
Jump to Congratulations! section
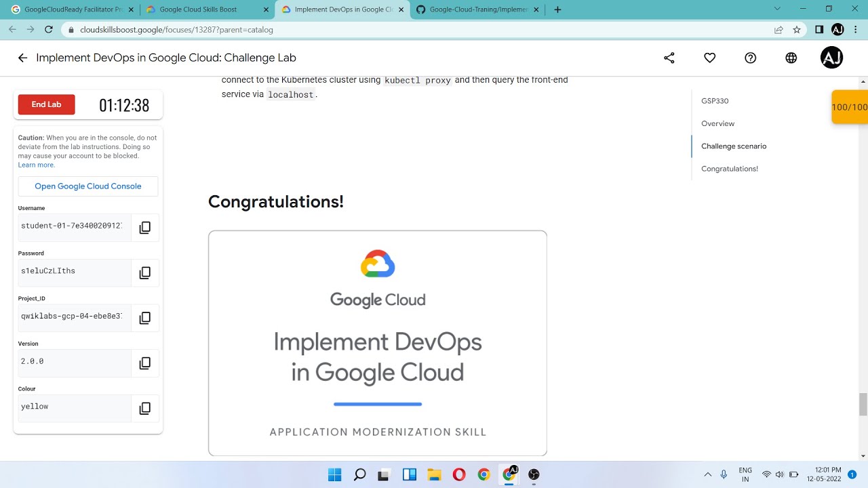(730, 169)
